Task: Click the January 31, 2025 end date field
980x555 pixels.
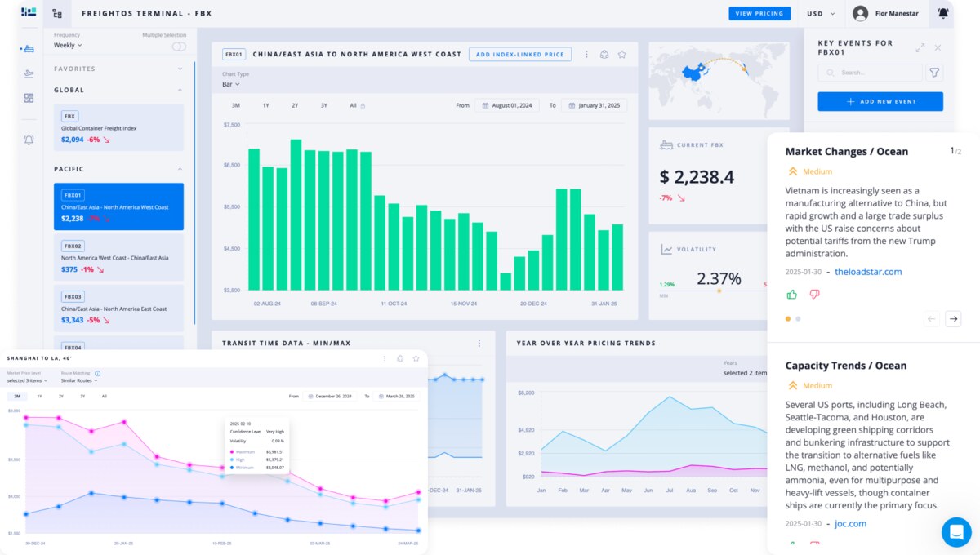Action: click(x=593, y=105)
